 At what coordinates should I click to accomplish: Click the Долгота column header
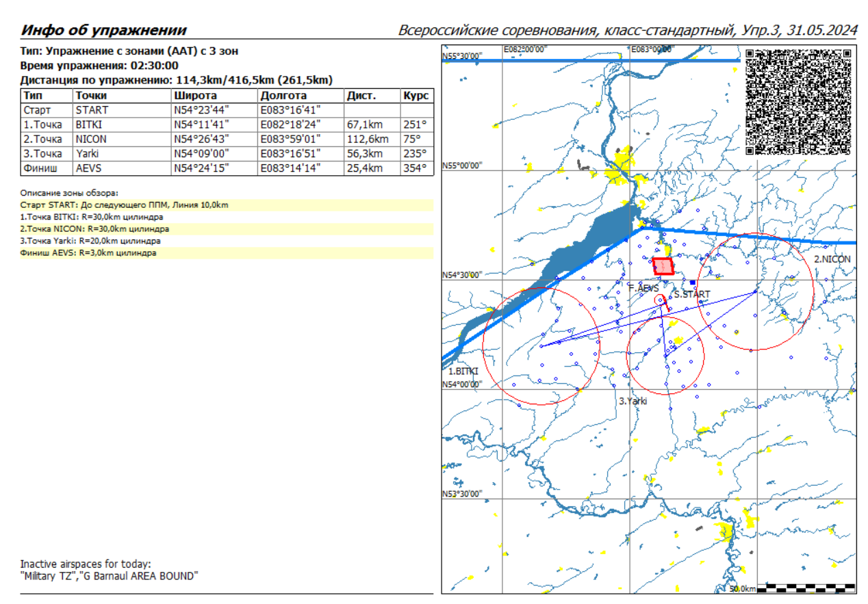(283, 96)
